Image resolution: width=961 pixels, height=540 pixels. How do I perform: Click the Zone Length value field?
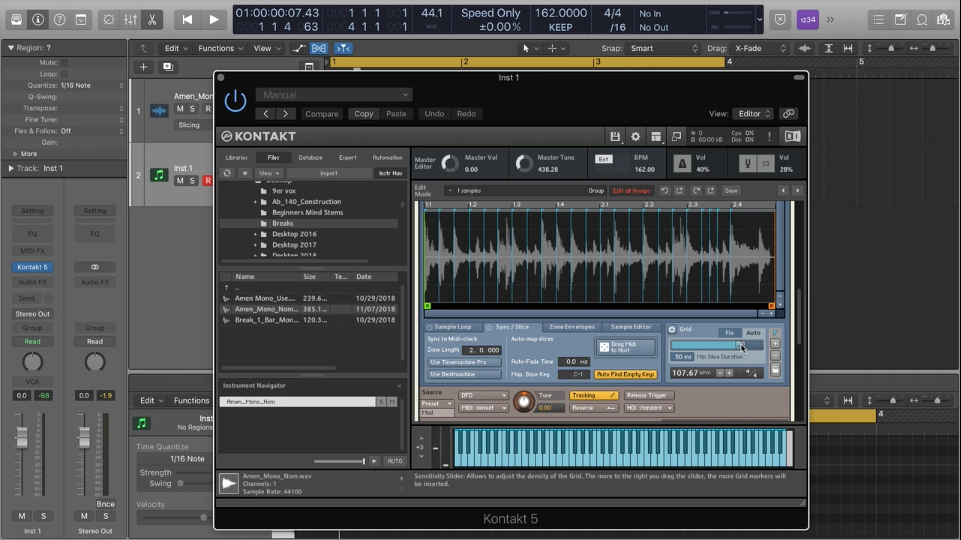(x=482, y=351)
